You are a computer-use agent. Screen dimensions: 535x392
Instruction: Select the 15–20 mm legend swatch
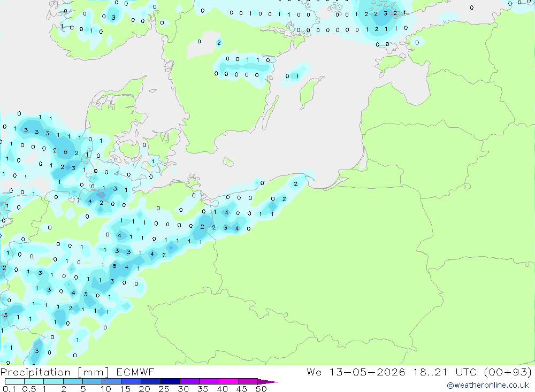[x=131, y=381]
